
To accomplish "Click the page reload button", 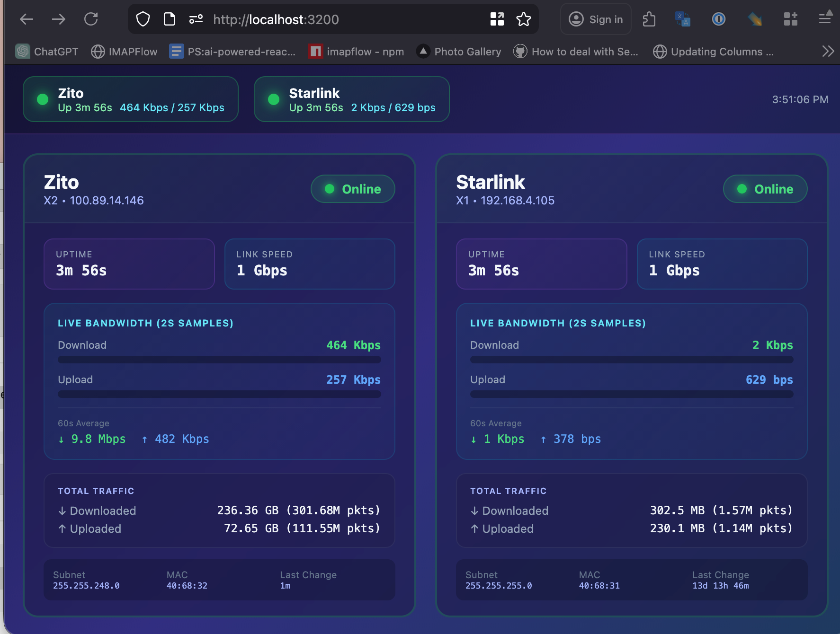I will point(92,19).
